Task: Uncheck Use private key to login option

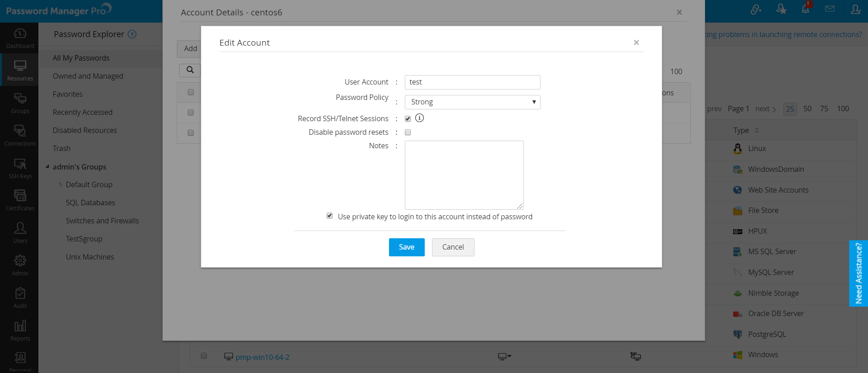Action: [x=330, y=216]
